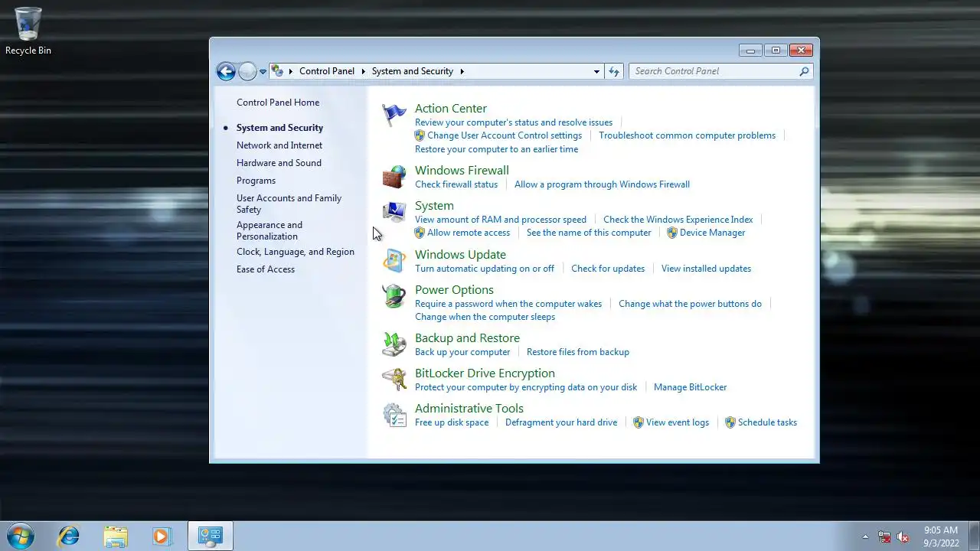Open the Windows Start button
Image resolution: width=980 pixels, height=551 pixels.
[20, 536]
